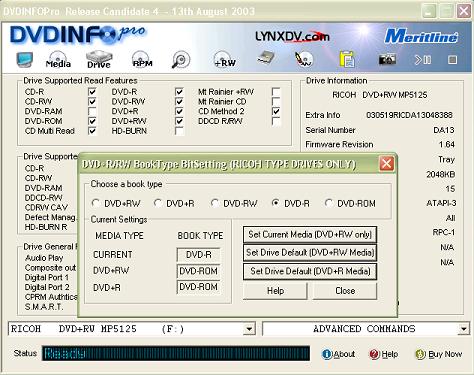Click the Close button in BookType dialog
Screen dimensions: 474x375
point(345,291)
